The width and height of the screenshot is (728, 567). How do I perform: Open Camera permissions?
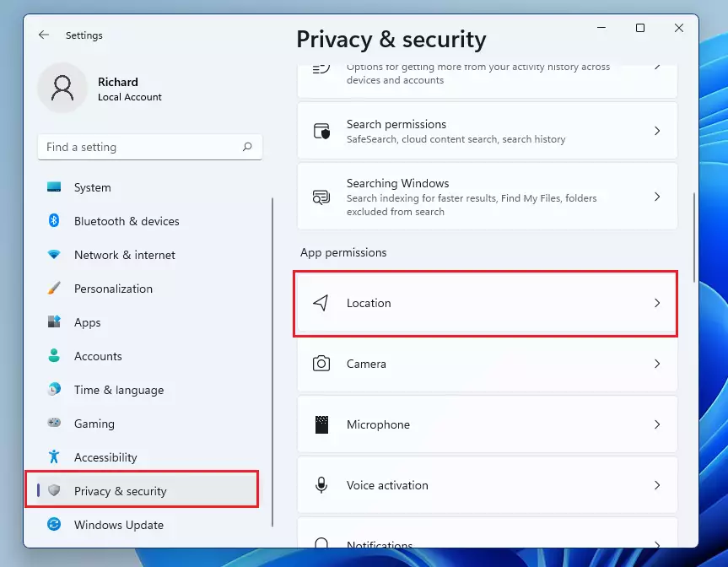pyautogui.click(x=487, y=364)
